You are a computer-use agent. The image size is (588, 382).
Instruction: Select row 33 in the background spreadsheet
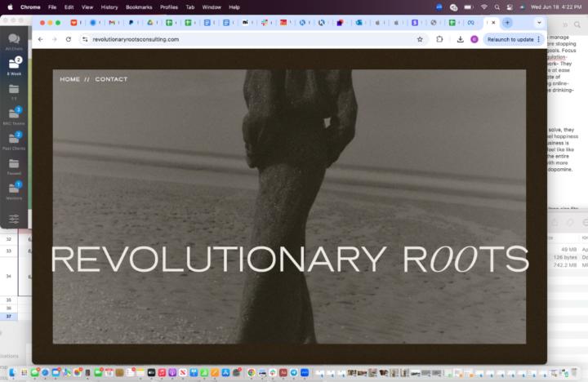pyautogui.click(x=9, y=251)
